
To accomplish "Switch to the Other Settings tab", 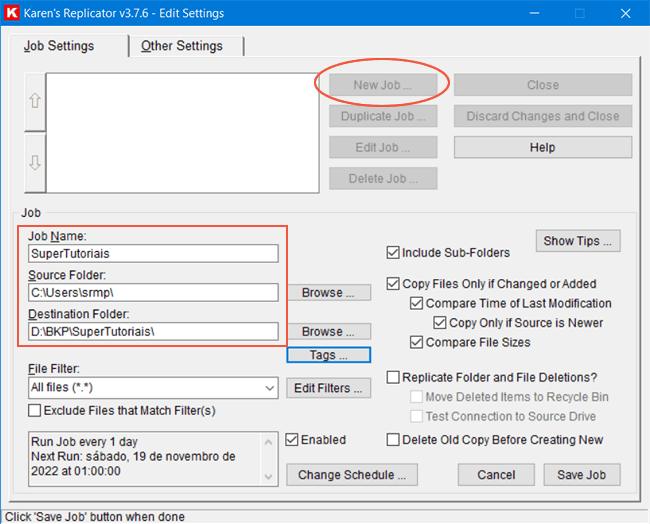I will coord(181,46).
